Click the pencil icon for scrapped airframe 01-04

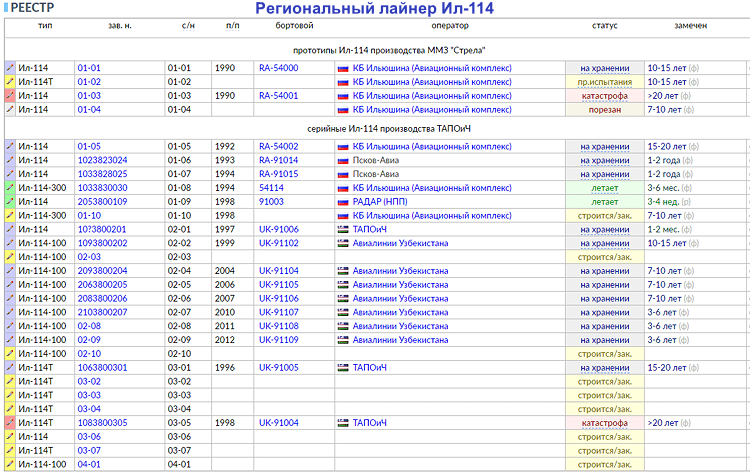(10, 110)
